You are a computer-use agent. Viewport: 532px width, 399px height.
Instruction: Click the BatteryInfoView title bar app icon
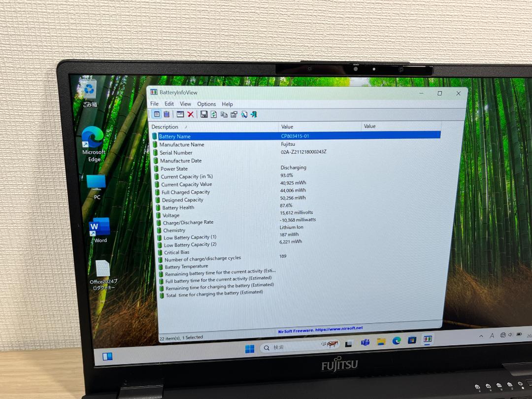(x=154, y=92)
